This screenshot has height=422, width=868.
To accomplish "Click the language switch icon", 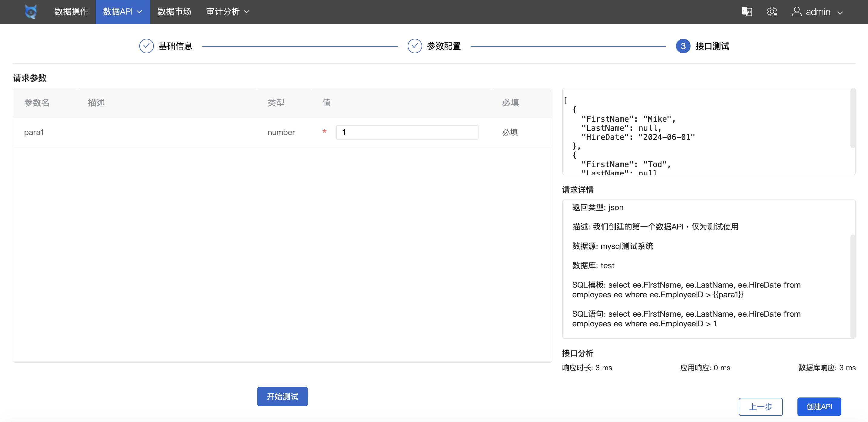I will 747,12.
